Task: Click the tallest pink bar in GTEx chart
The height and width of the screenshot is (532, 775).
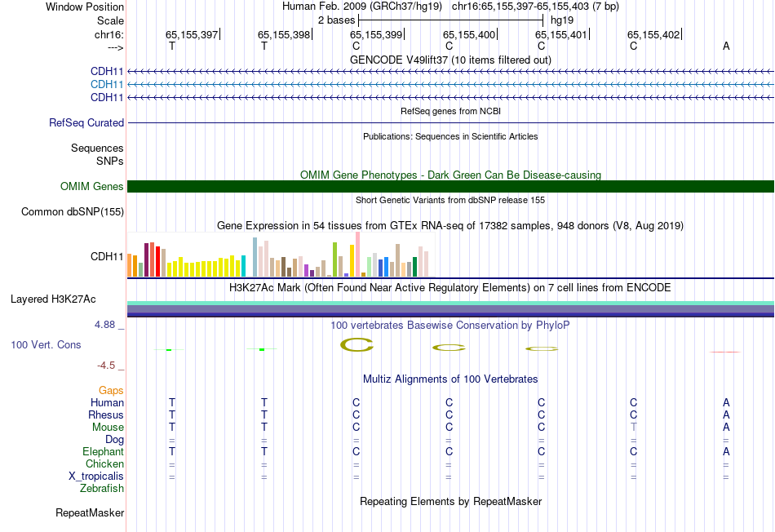Action: tap(357, 254)
